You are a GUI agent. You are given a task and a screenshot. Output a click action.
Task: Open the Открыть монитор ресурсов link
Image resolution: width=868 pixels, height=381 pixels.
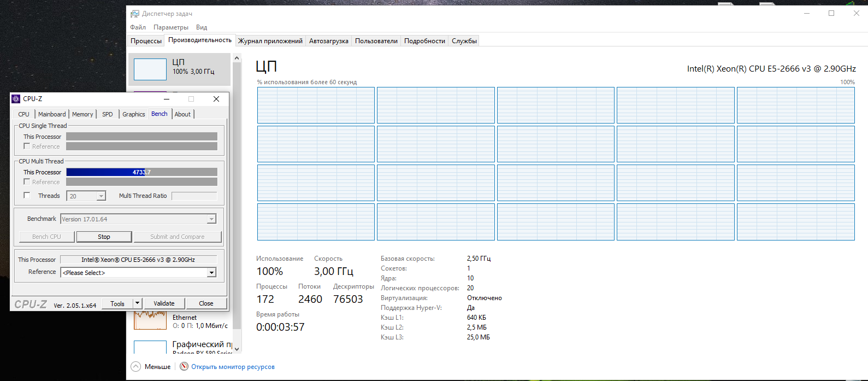click(x=233, y=367)
